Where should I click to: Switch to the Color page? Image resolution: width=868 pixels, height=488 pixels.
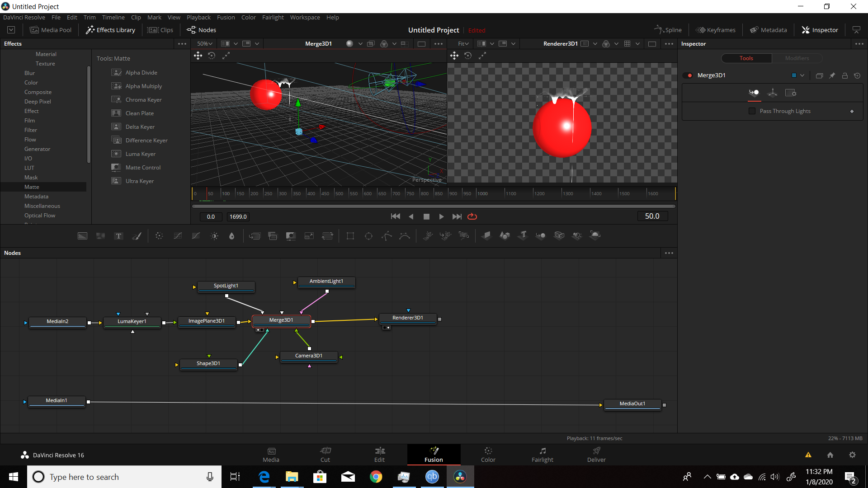tap(488, 455)
